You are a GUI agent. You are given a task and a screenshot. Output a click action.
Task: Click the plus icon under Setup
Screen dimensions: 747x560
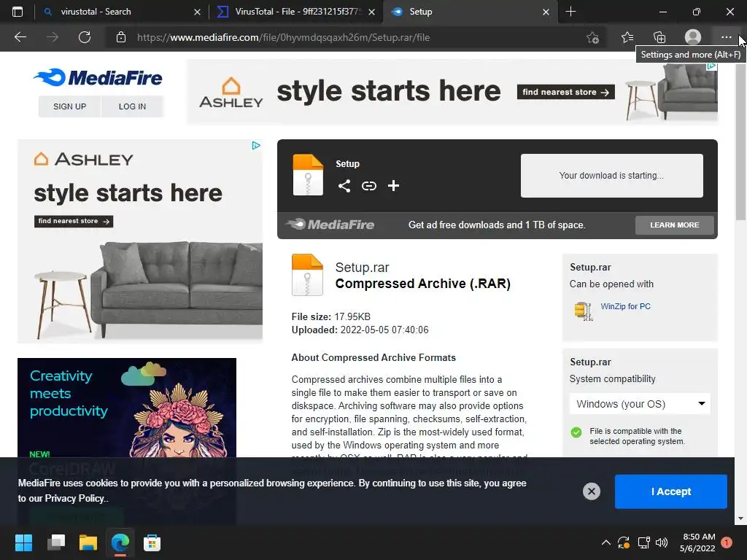pos(393,186)
